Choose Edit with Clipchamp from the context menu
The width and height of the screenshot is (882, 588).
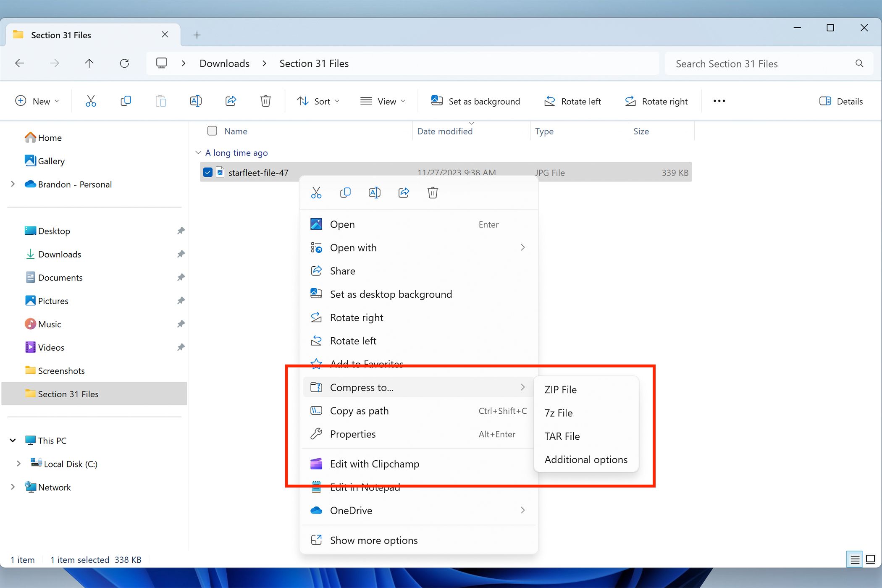pyautogui.click(x=374, y=464)
